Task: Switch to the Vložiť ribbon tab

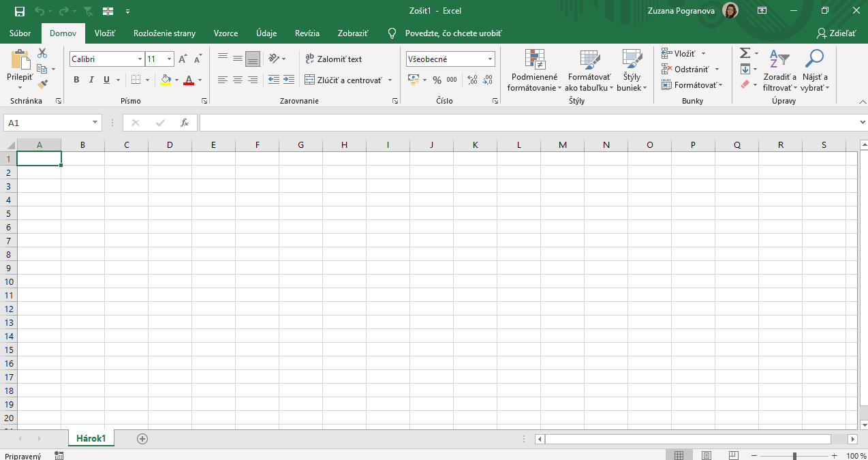Action: tap(105, 33)
